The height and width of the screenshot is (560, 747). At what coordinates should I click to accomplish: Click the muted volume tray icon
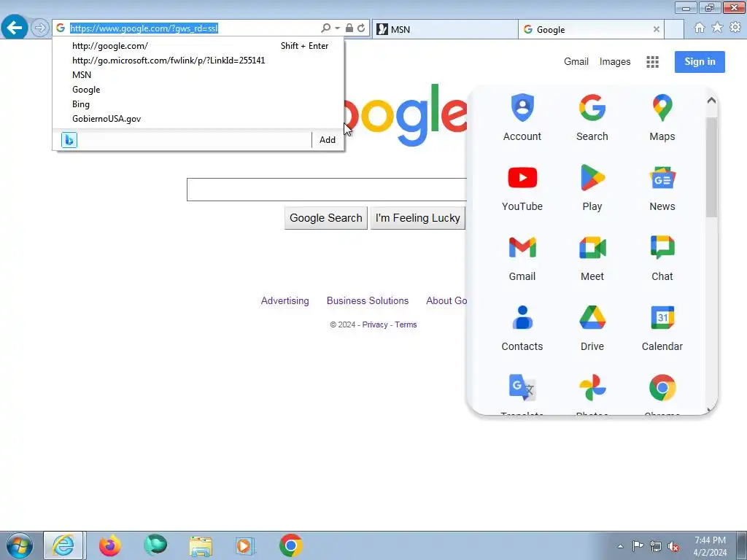673,547
